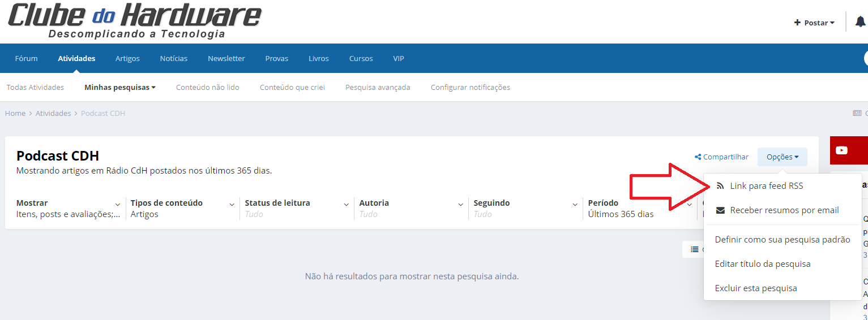The image size is (868, 320).
Task: Open Configurar notificações
Action: (471, 88)
